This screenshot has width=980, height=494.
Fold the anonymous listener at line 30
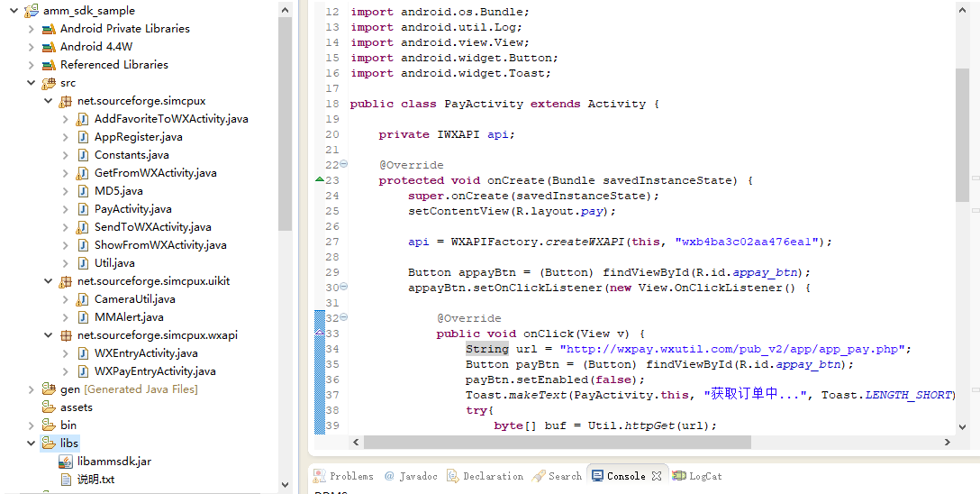pyautogui.click(x=344, y=287)
